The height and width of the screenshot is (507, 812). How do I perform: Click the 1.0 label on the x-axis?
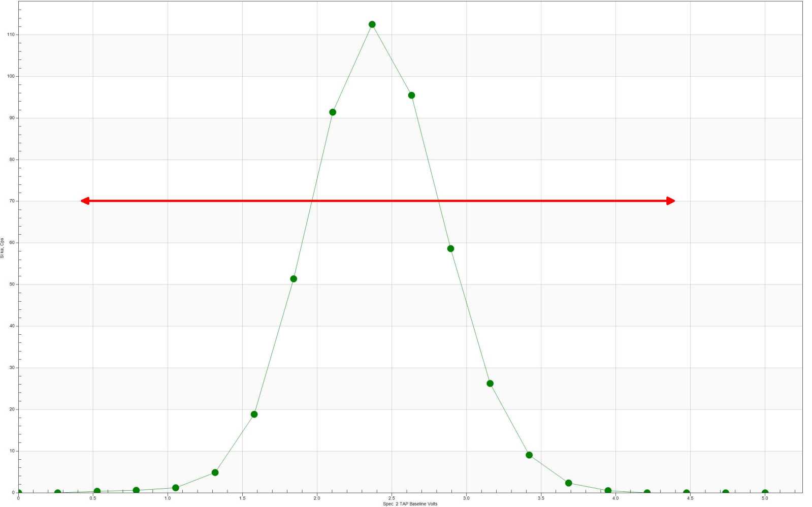point(168,498)
